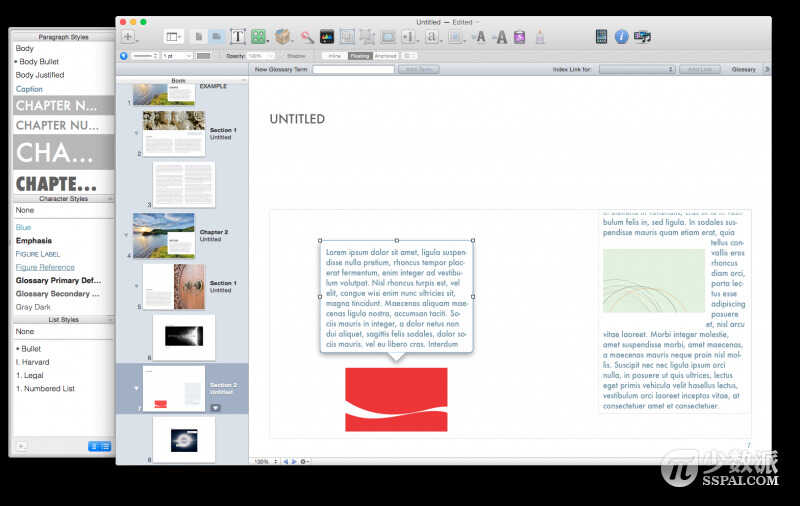The image size is (800, 506).
Task: Select the Chapter 2 landscape thumbnail
Action: 164,235
